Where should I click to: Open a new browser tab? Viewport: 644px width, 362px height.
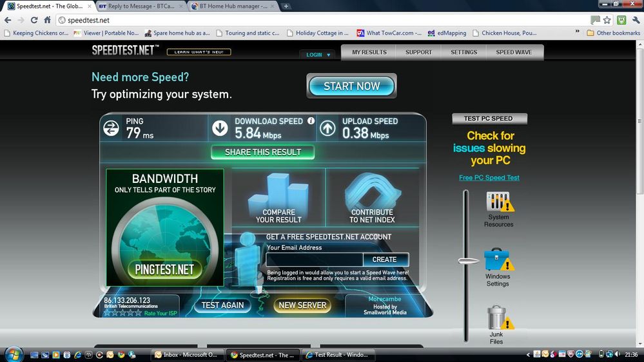click(286, 6)
